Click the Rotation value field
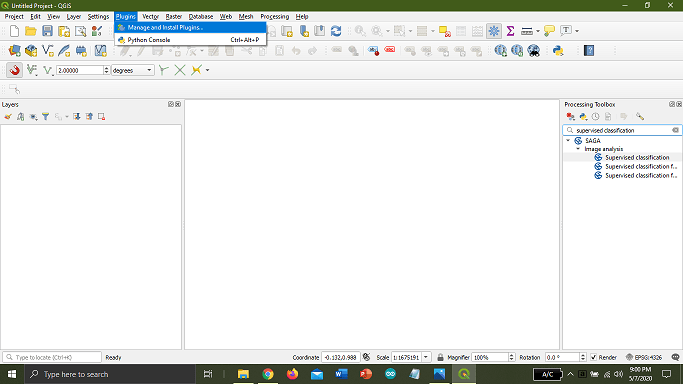The width and height of the screenshot is (683, 384). click(562, 357)
